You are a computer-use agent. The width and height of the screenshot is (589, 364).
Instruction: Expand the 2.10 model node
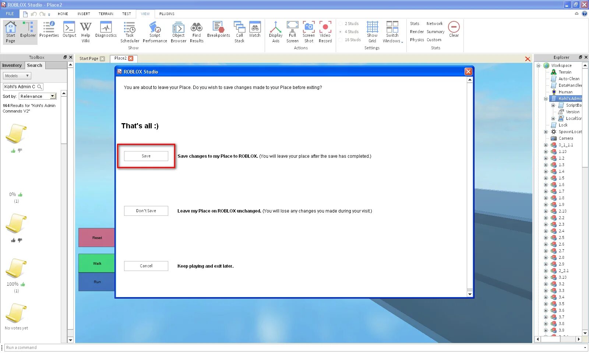tap(546, 211)
